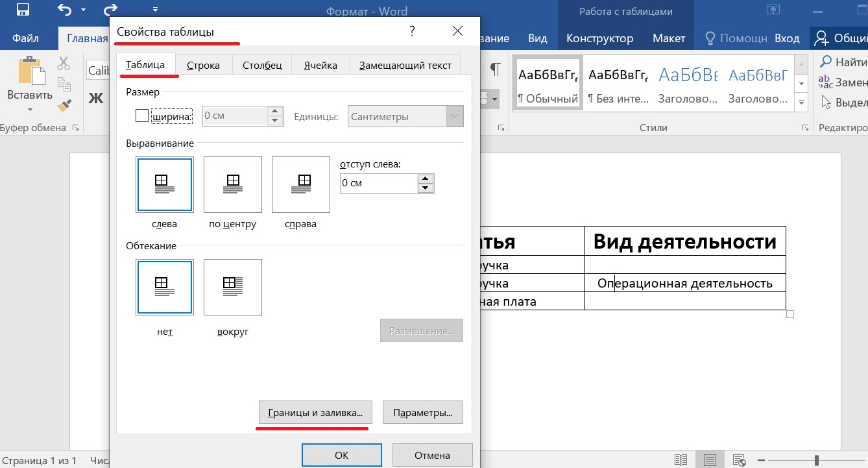Select center (по центру) alignment option

point(233,184)
